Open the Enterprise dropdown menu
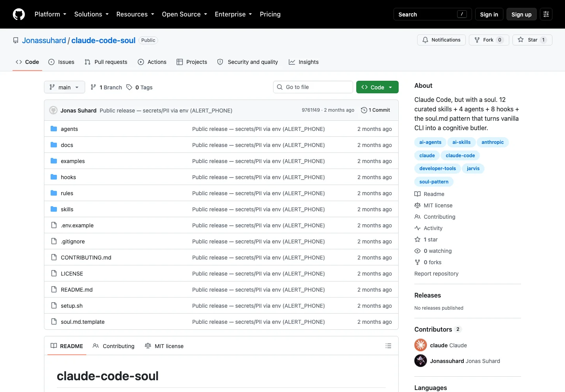The width and height of the screenshot is (565, 392). [233, 14]
